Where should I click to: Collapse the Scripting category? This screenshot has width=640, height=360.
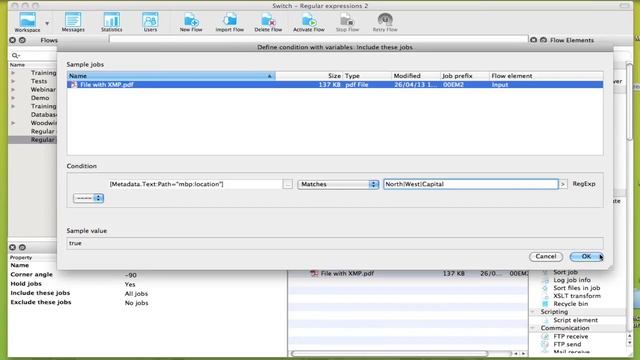click(x=533, y=312)
